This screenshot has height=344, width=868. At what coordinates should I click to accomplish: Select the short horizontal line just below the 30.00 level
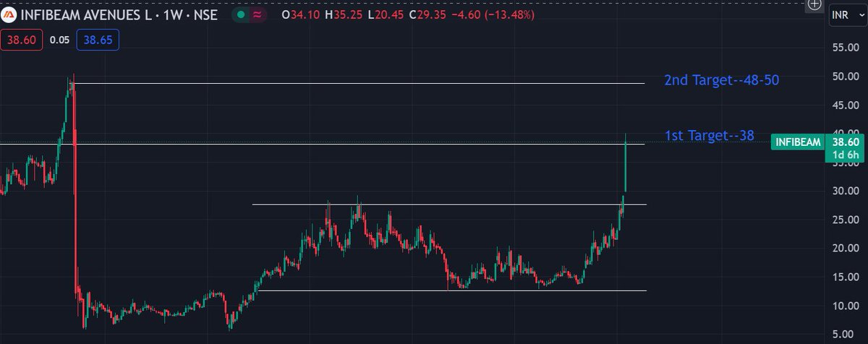click(448, 205)
